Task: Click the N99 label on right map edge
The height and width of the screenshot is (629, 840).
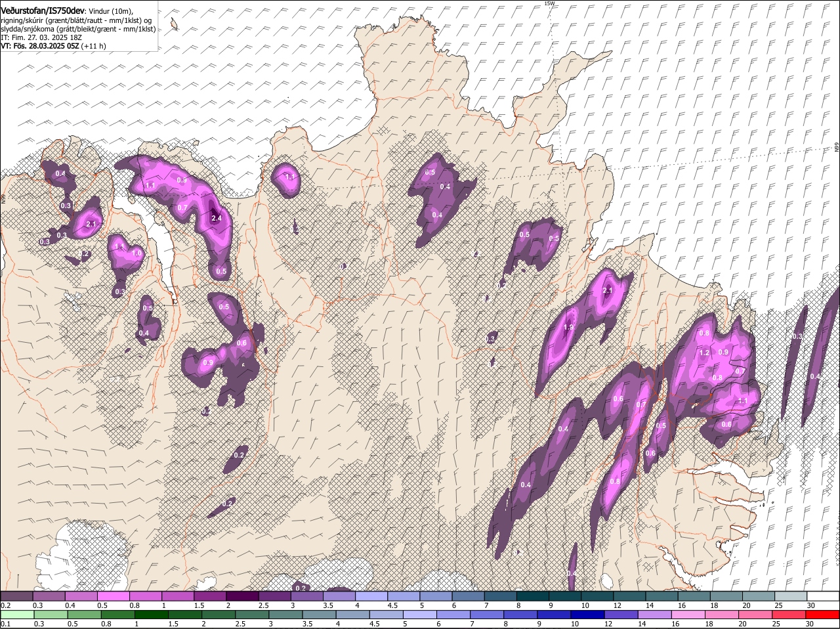Action: coord(837,148)
